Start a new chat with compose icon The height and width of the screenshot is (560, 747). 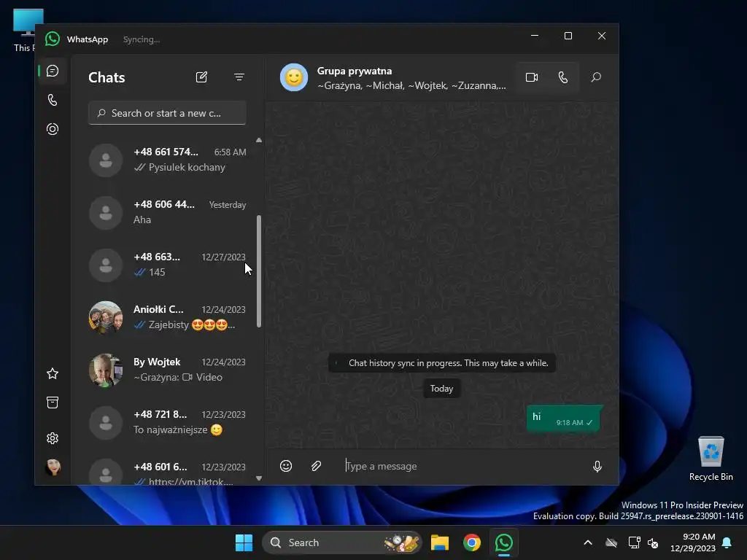coord(201,77)
